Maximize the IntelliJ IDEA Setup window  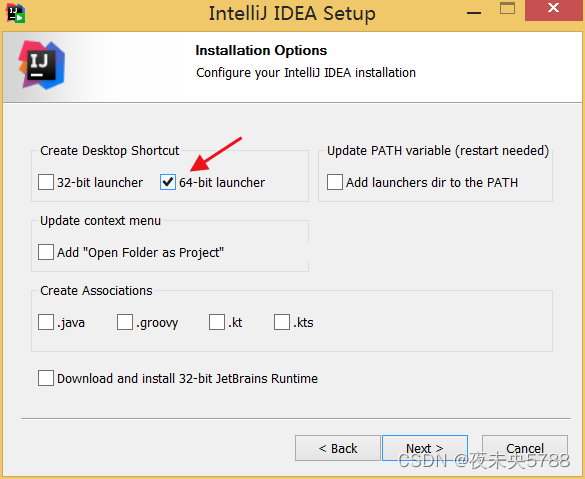[x=507, y=8]
